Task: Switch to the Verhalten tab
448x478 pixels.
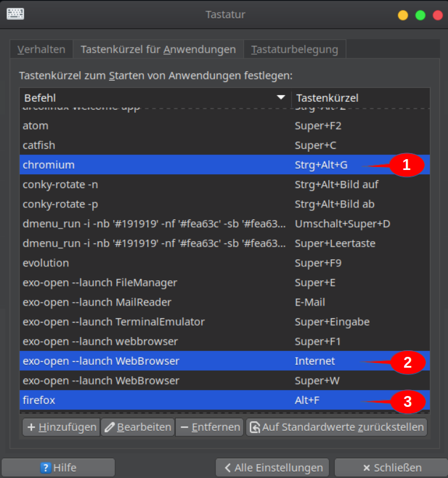Action: (42, 49)
